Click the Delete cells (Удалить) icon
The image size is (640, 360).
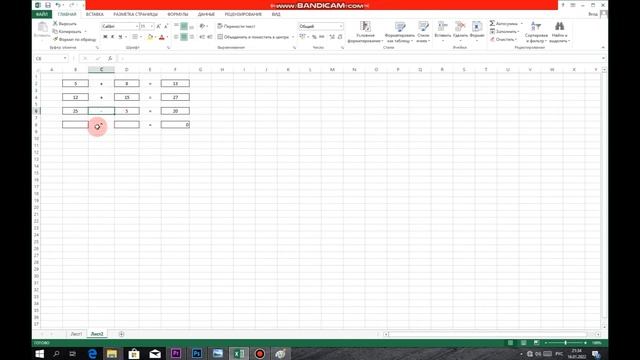click(460, 27)
